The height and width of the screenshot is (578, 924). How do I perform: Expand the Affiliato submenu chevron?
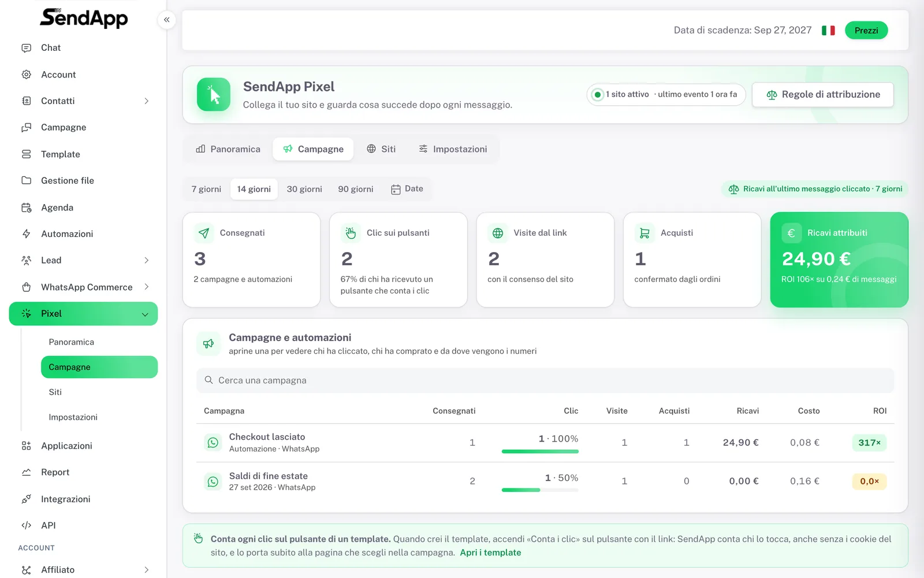[x=147, y=570]
